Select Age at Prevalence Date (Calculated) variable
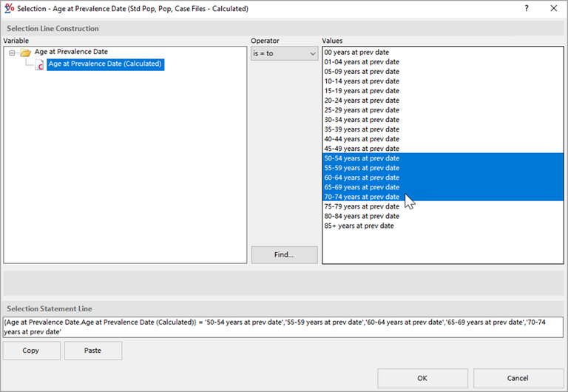The width and height of the screenshot is (568, 392). pos(104,64)
